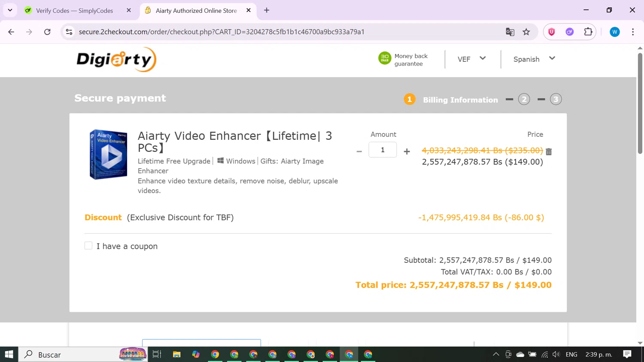The image size is (644, 362).
Task: Decrease product amount with the minus button
Action: coord(359,151)
